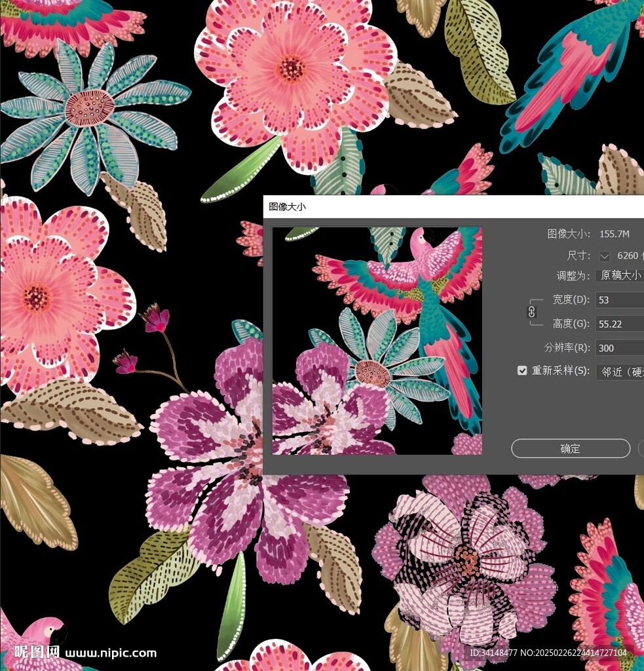The image size is (644, 671).
Task: Click the parrot preview image in the dialog
Action: [x=377, y=341]
